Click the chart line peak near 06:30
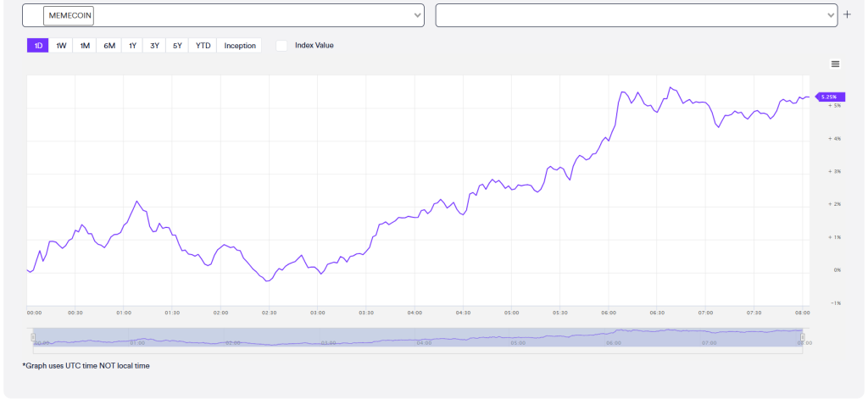The width and height of the screenshot is (868, 399). click(670, 87)
